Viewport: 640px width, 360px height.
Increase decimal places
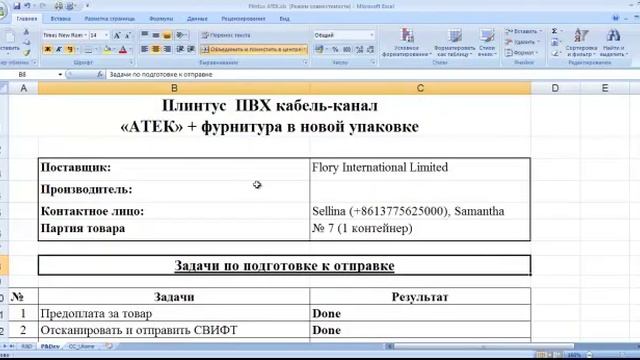click(359, 49)
